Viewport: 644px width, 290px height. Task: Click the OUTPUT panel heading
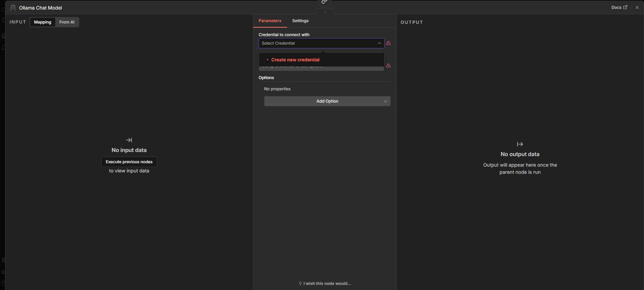click(x=412, y=22)
